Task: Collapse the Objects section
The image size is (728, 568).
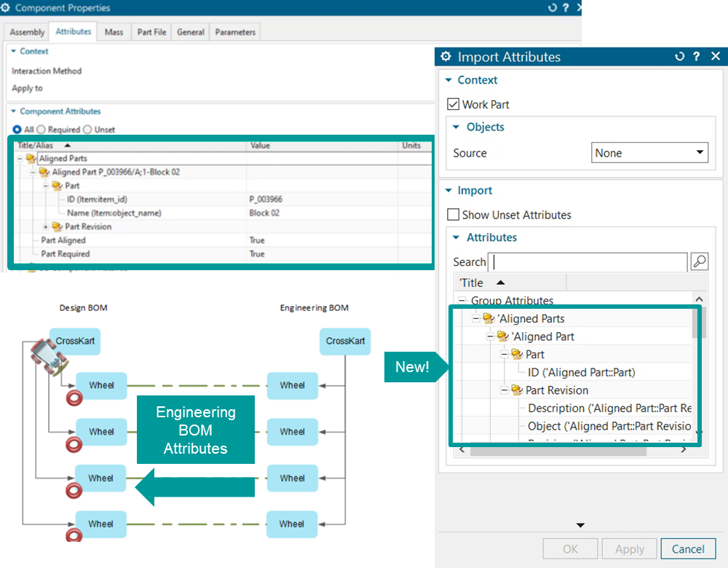Action: click(x=456, y=127)
